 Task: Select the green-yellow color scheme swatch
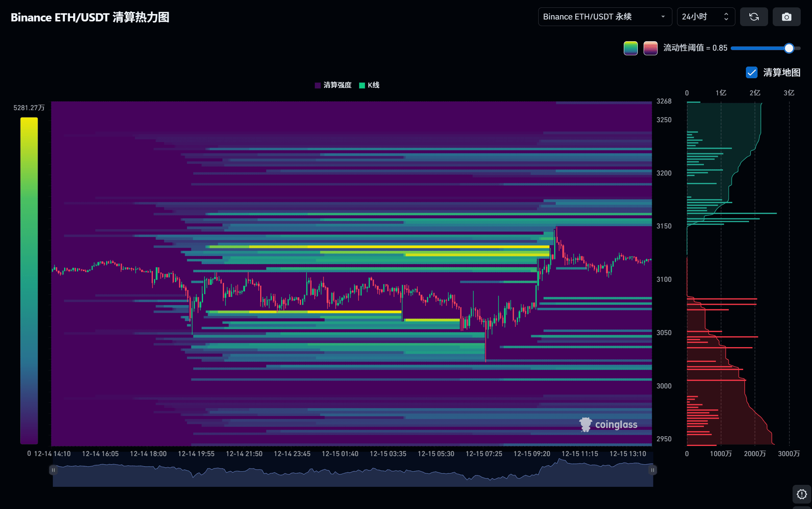click(630, 48)
